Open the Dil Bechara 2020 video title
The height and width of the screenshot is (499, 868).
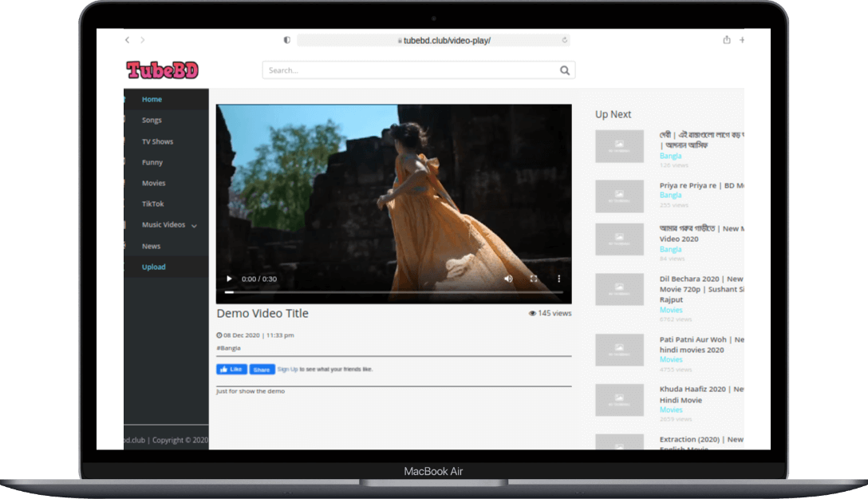(x=701, y=289)
